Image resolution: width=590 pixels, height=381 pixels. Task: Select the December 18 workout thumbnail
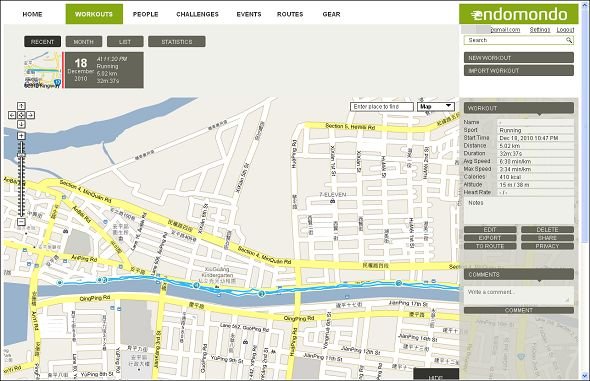click(43, 70)
